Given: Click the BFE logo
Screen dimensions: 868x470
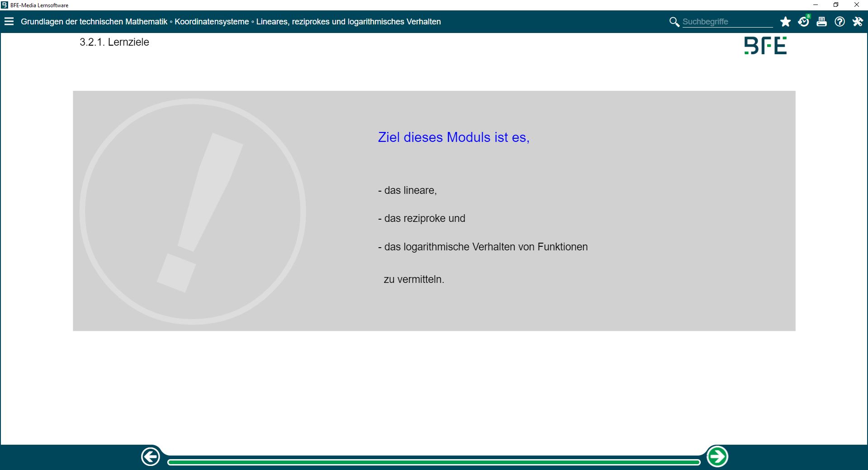Looking at the screenshot, I should [x=765, y=46].
